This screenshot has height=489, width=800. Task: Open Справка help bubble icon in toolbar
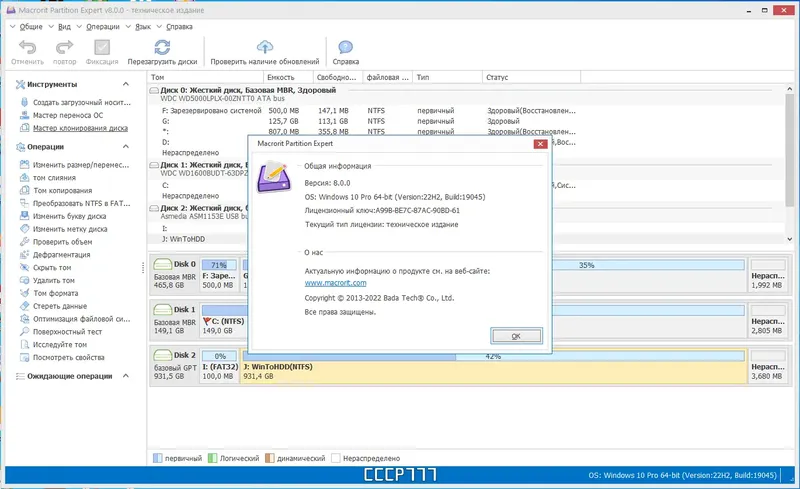point(345,47)
